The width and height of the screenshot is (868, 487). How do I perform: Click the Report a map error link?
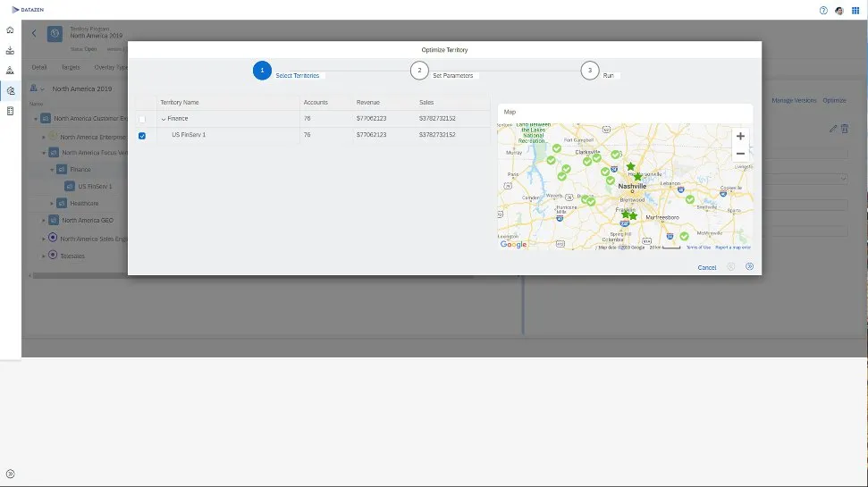pyautogui.click(x=733, y=248)
